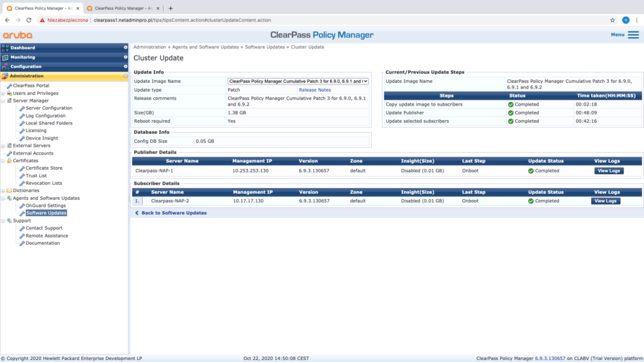
Task: Bookmark page with the star icon
Action: click(612, 19)
